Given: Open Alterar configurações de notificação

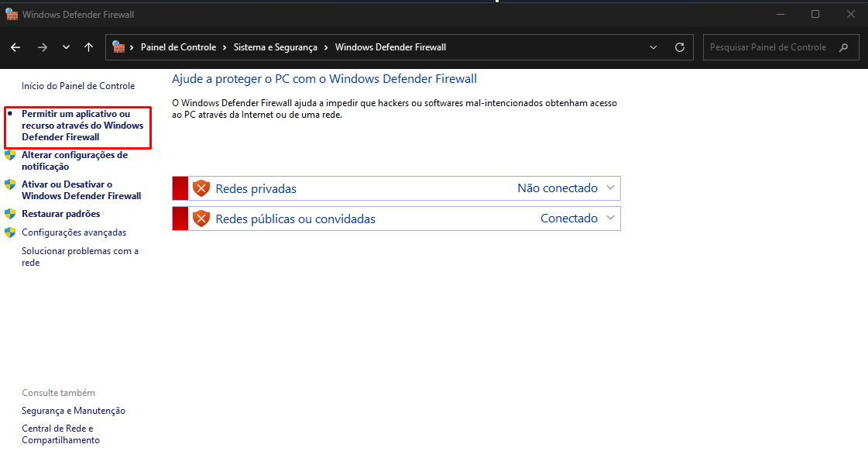Looking at the screenshot, I should click(x=74, y=160).
